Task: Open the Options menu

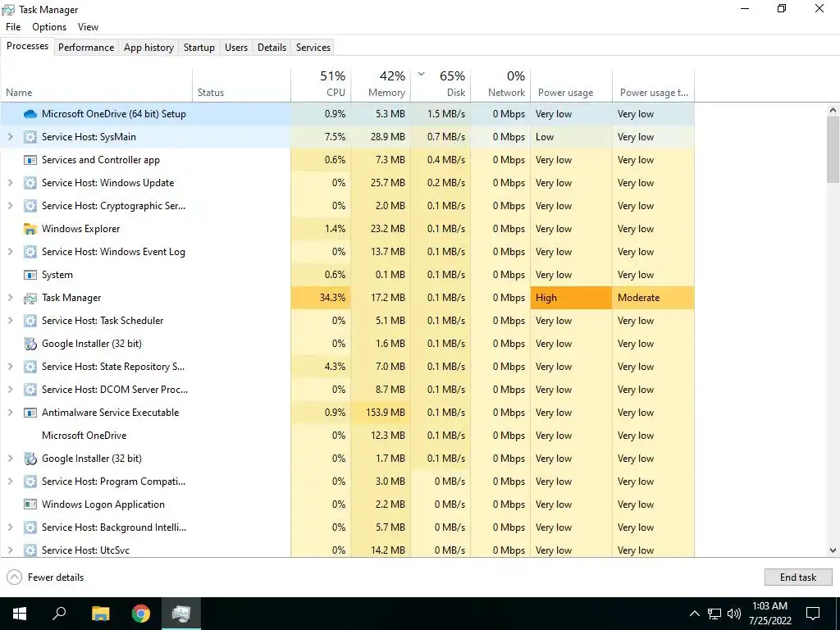Action: [x=49, y=27]
